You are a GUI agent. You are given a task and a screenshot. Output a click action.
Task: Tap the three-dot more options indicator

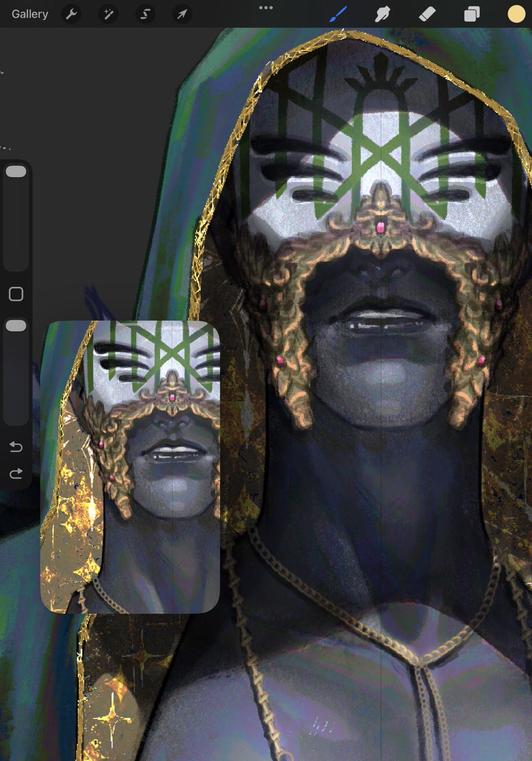tap(266, 8)
